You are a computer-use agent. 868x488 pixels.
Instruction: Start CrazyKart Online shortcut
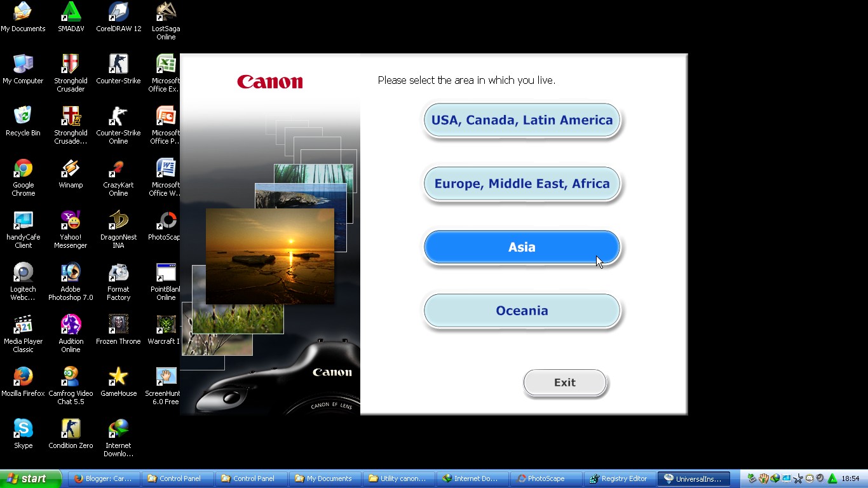(118, 178)
